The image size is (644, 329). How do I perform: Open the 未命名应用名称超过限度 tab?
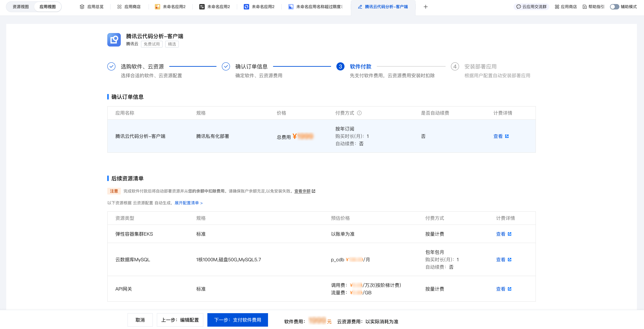pos(316,7)
